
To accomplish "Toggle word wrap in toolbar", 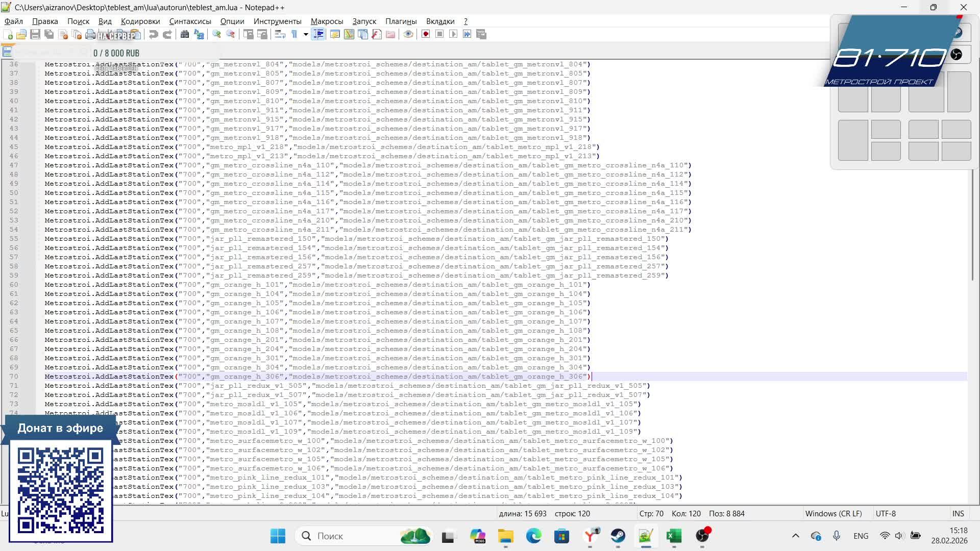I will pos(280,34).
